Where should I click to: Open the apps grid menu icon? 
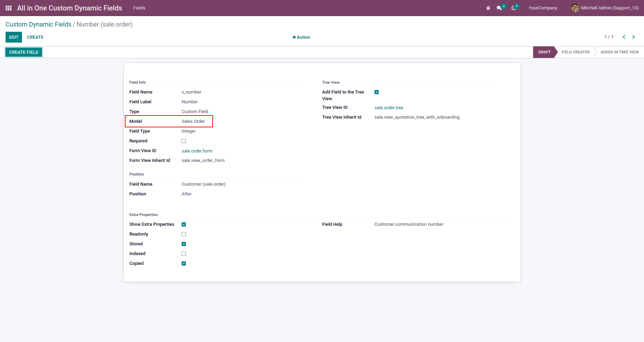pos(9,8)
